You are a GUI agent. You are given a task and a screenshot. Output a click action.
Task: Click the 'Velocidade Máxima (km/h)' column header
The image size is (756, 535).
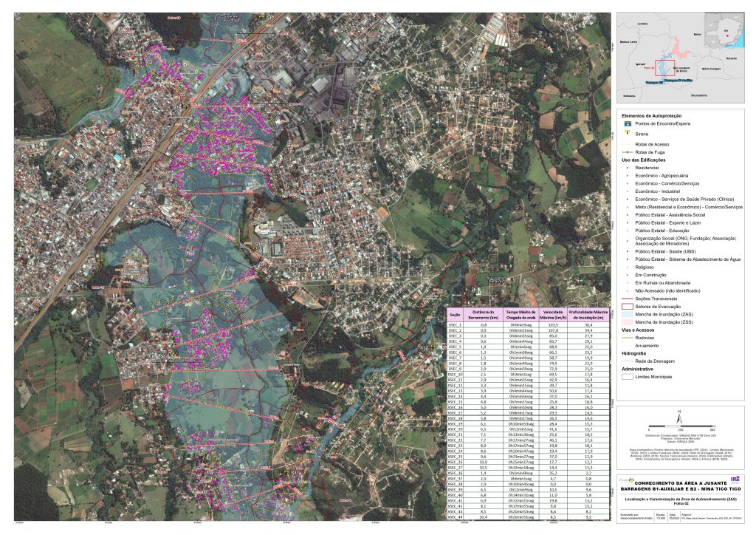(x=552, y=315)
